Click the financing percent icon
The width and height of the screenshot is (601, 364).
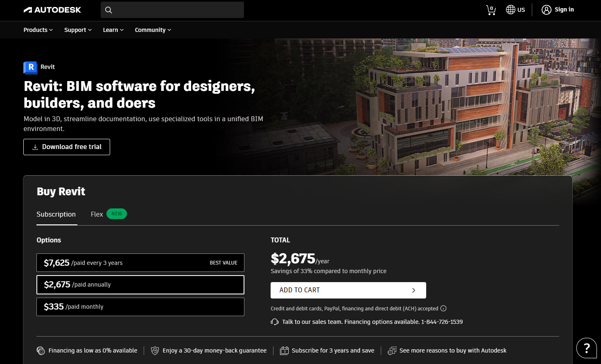(x=41, y=350)
